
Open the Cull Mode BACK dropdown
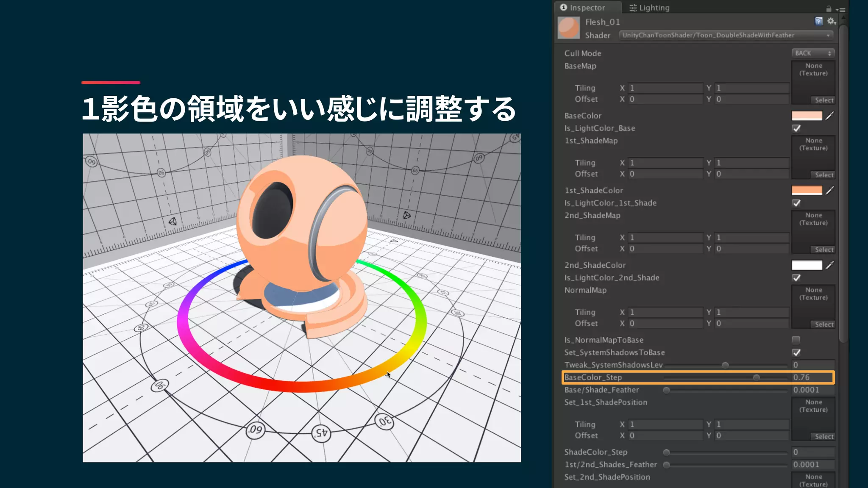click(812, 53)
